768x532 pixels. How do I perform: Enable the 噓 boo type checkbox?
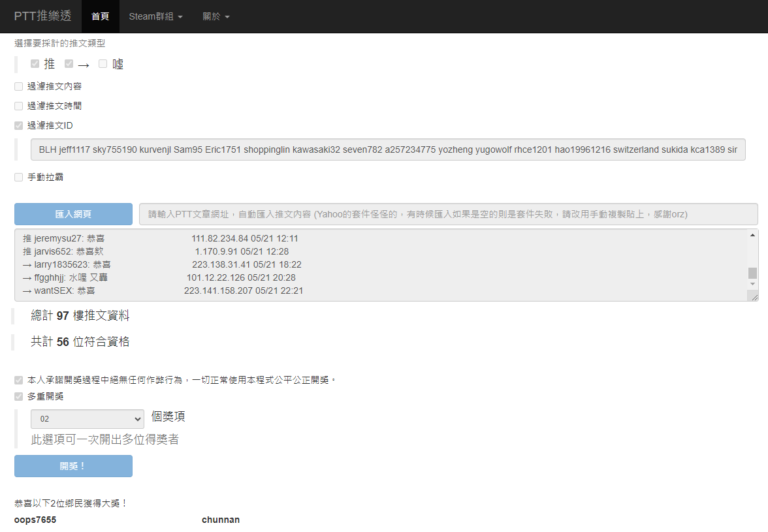pyautogui.click(x=103, y=63)
